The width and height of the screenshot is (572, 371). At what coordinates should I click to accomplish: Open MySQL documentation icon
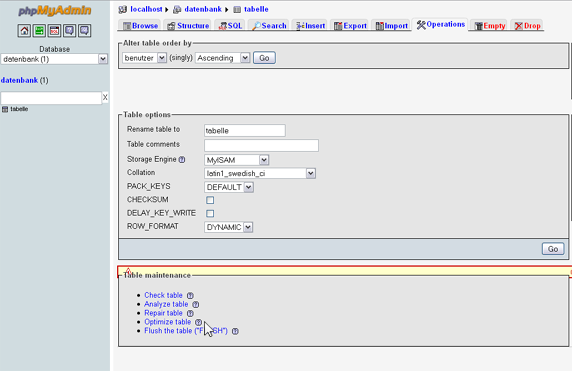[x=84, y=31]
